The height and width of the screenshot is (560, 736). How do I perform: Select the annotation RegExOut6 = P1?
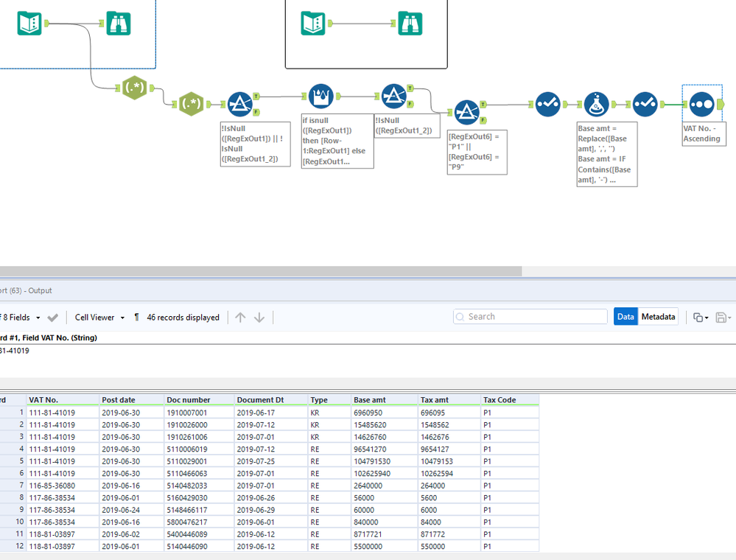pos(477,152)
